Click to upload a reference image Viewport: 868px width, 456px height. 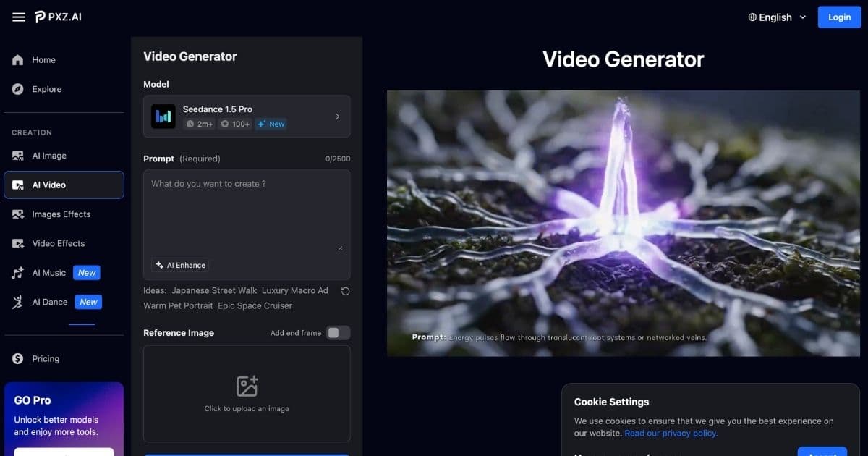click(247, 393)
